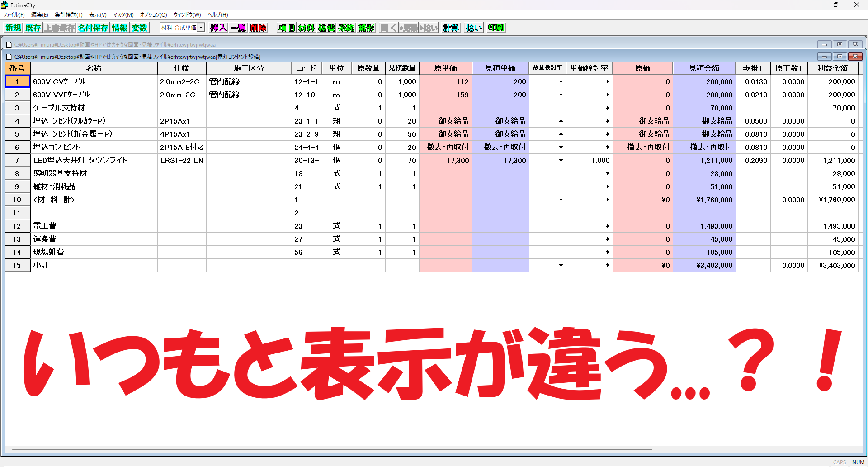Open the ファイル(F) menu
868x467 pixels.
tap(14, 15)
